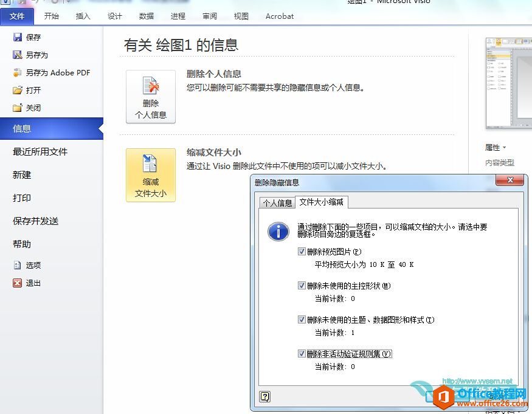Image resolution: width=532 pixels, height=414 pixels.
Task: Click the drawing preview thumbnail
Action: [508, 83]
